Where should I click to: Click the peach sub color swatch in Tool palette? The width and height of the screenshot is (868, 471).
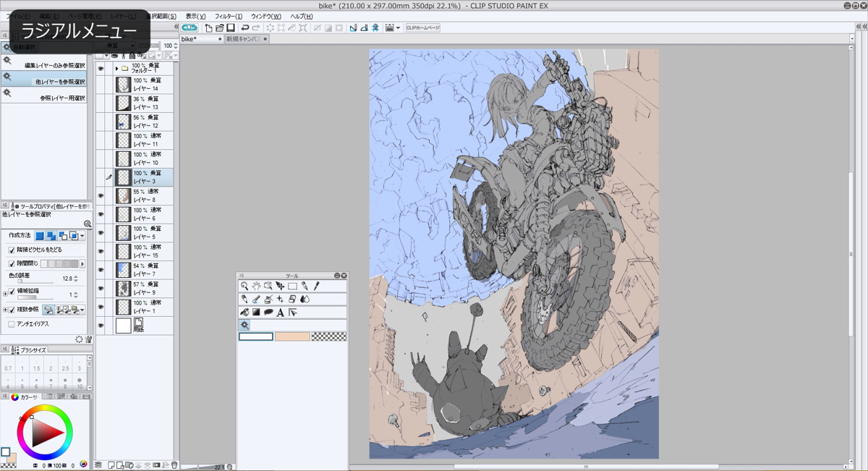coord(292,336)
